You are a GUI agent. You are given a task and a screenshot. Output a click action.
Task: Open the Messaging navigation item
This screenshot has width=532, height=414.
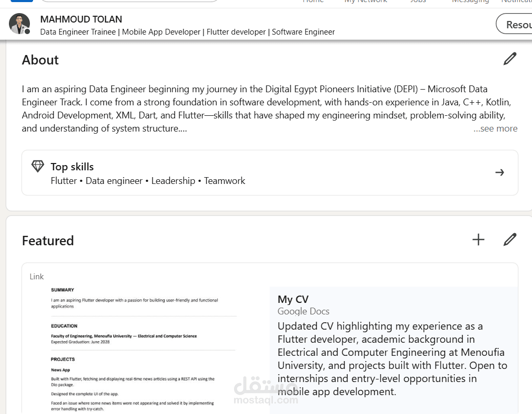[x=470, y=2]
